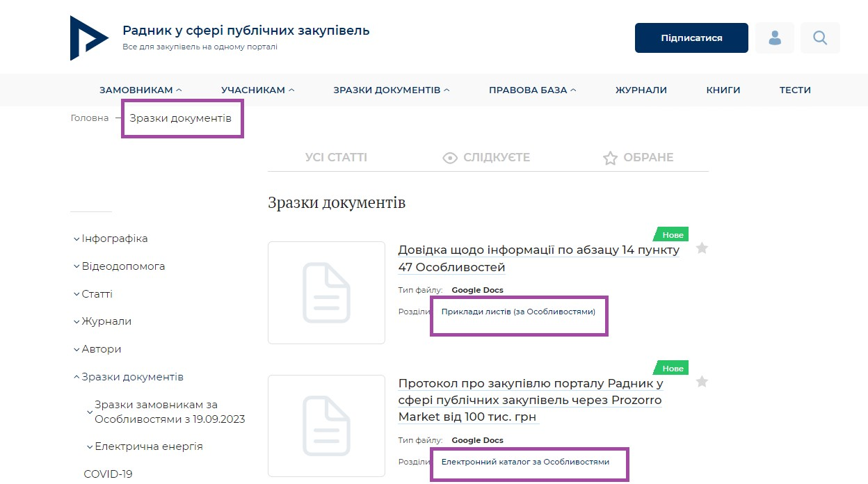Open the user profile icon

(774, 38)
